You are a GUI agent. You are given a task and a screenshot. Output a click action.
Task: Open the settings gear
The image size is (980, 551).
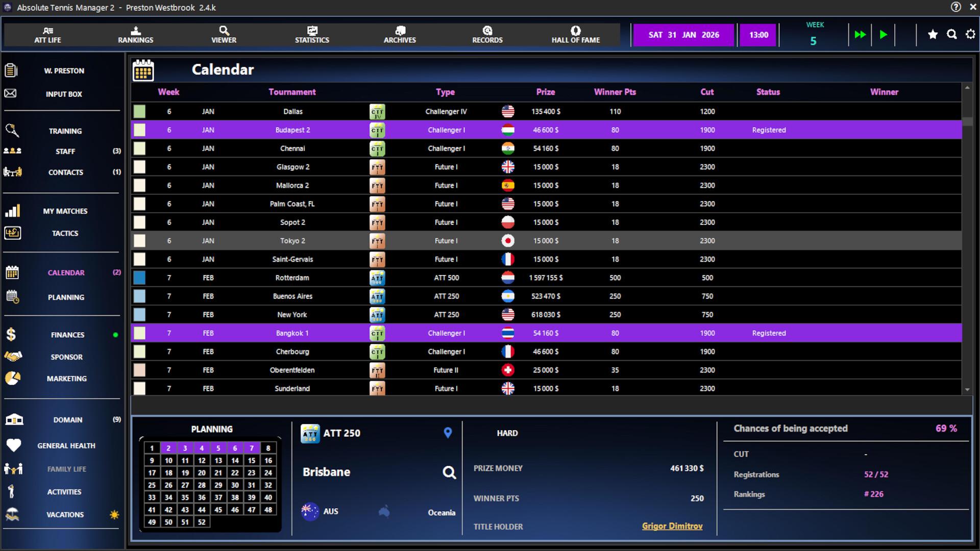[x=970, y=34]
